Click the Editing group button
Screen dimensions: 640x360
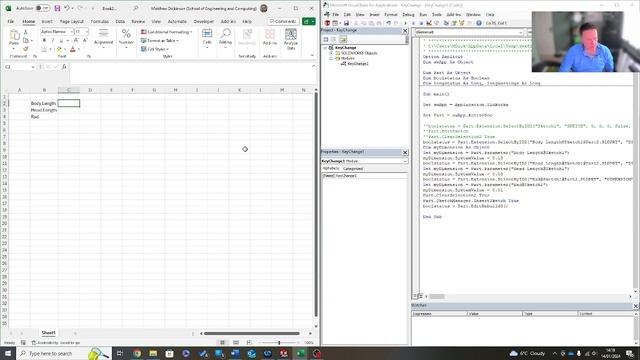coord(225,38)
